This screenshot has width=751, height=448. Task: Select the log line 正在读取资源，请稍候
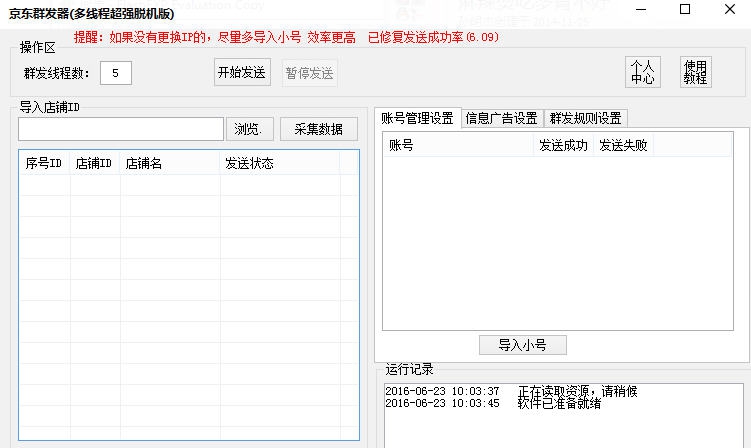click(x=511, y=391)
